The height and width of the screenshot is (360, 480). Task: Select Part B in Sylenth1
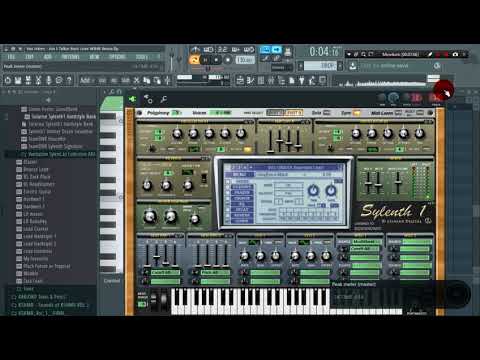[293, 113]
